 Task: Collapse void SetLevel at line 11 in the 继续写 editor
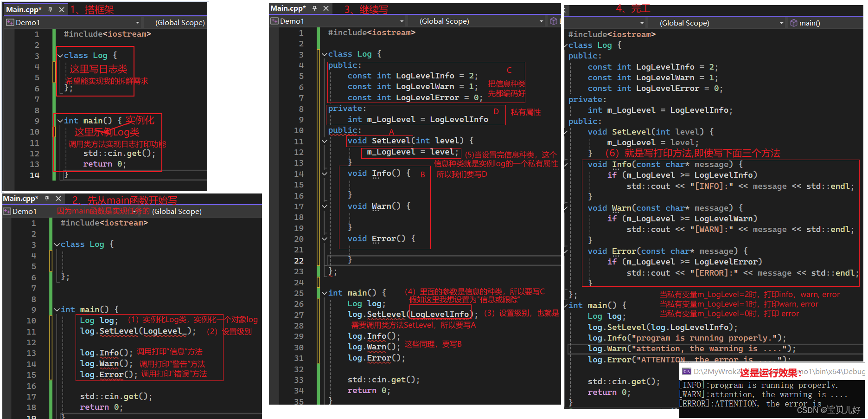325,141
